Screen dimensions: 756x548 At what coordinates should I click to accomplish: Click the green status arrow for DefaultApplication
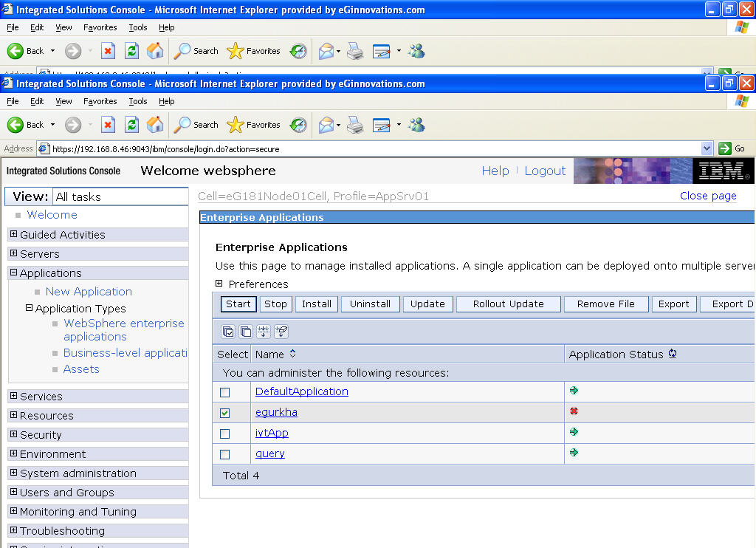pos(574,390)
